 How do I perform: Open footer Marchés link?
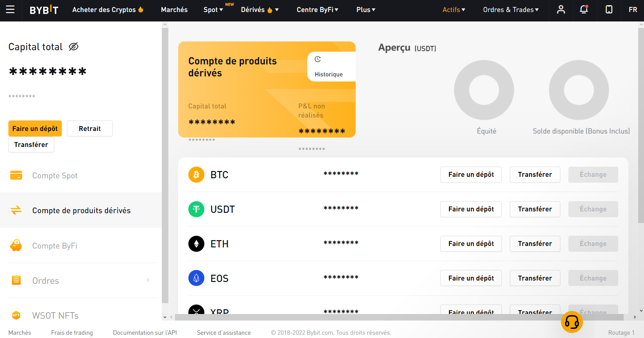pyautogui.click(x=20, y=333)
